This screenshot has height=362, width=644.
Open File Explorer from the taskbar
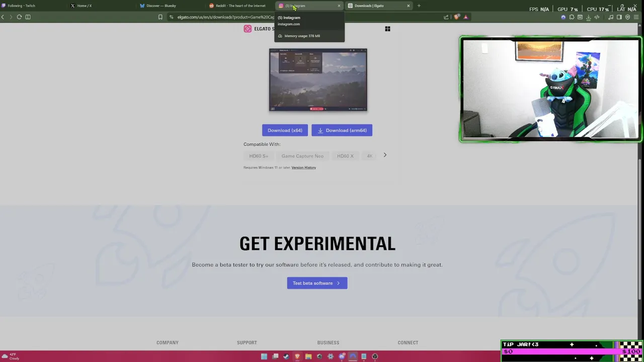(308, 356)
